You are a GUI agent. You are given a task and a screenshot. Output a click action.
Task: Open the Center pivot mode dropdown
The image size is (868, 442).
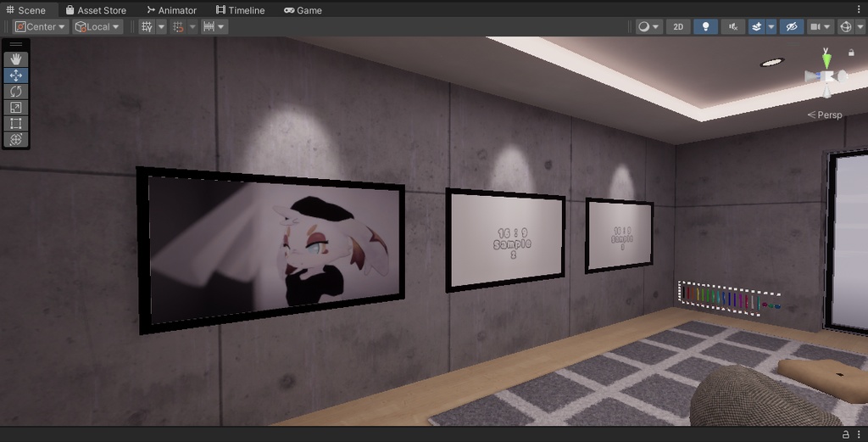[x=41, y=26]
